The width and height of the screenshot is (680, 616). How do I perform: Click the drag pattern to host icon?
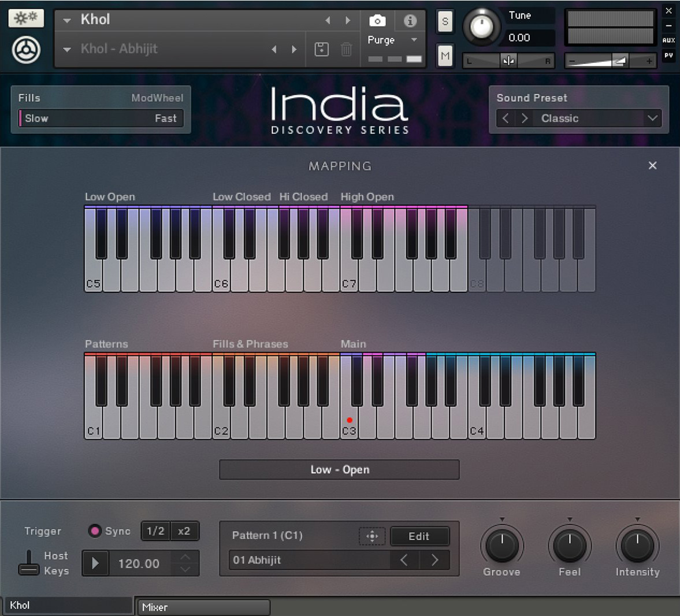tap(373, 536)
